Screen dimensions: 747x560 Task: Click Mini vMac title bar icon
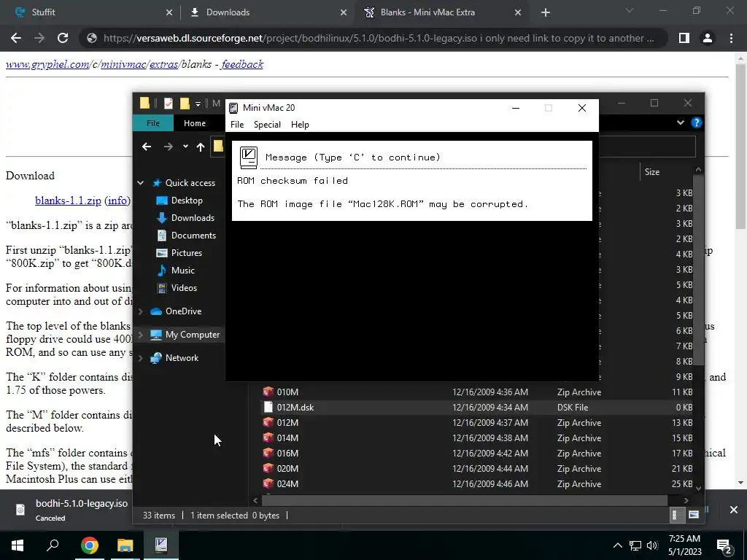tap(233, 108)
